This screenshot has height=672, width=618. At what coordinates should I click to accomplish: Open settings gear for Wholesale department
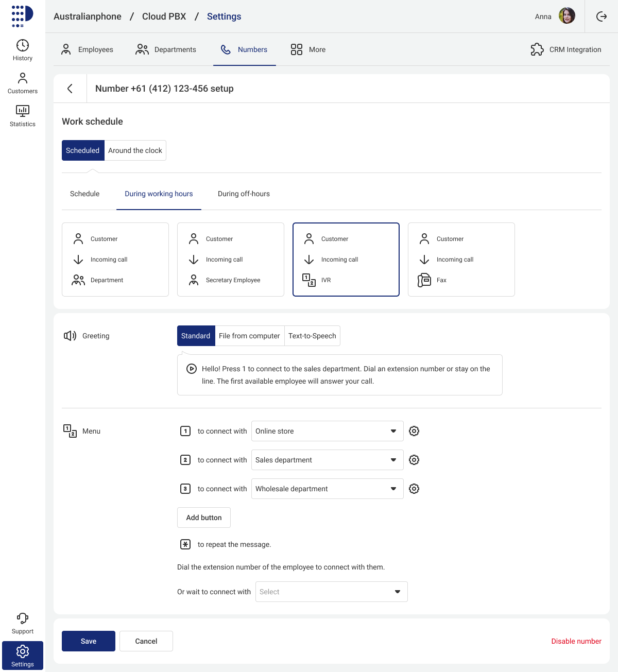pyautogui.click(x=414, y=489)
